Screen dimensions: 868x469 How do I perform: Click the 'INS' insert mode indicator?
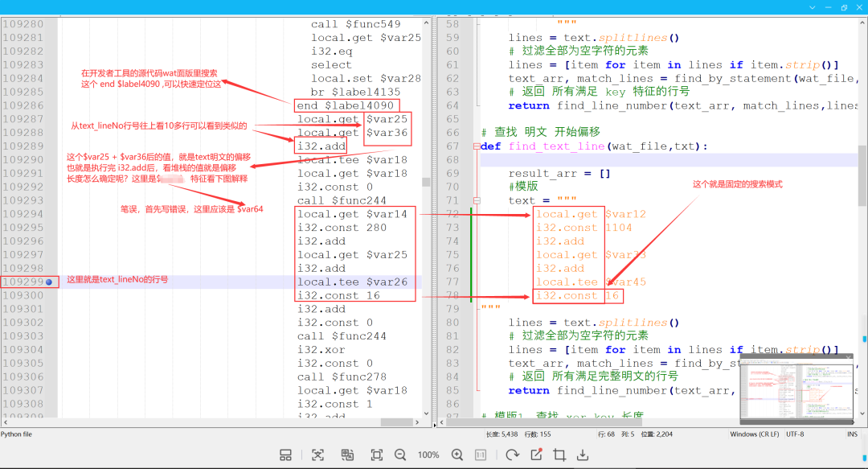852,434
